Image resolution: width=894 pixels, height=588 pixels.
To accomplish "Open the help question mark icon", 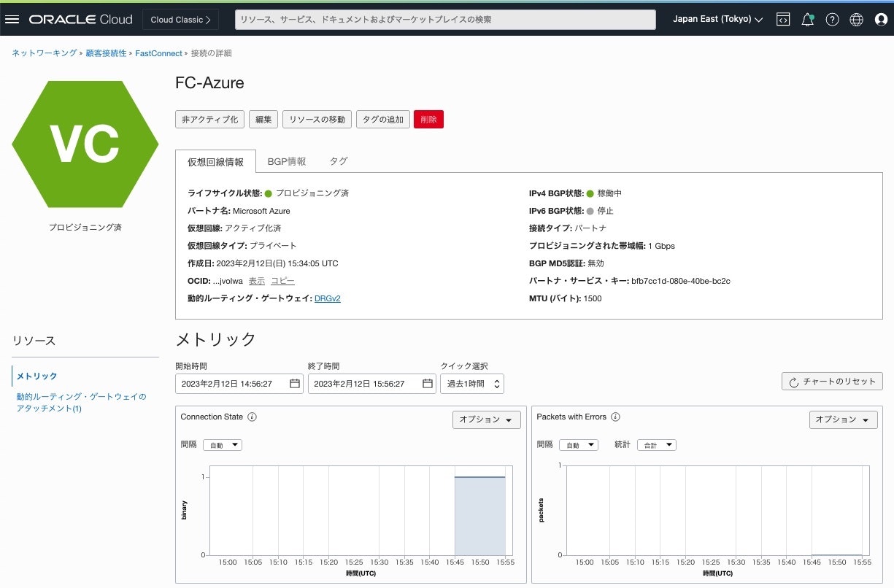I will coord(832,20).
